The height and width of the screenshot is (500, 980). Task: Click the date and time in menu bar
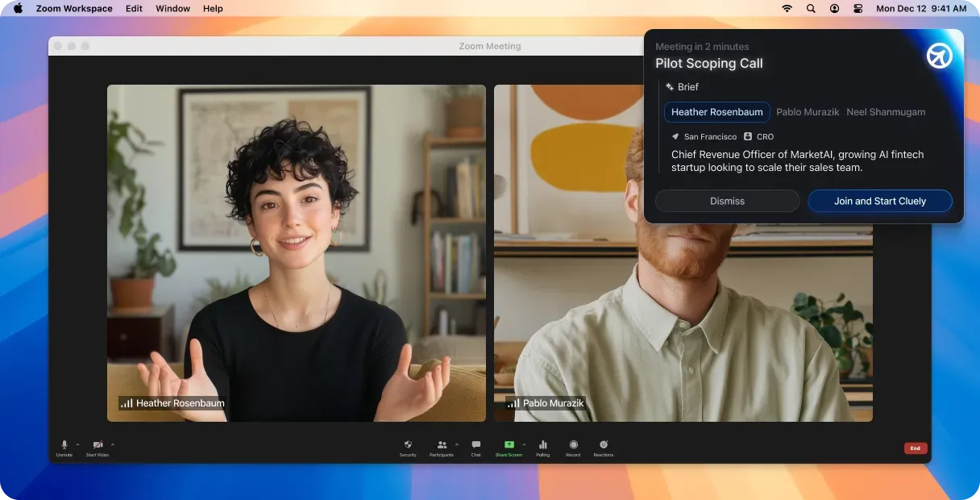tap(921, 8)
